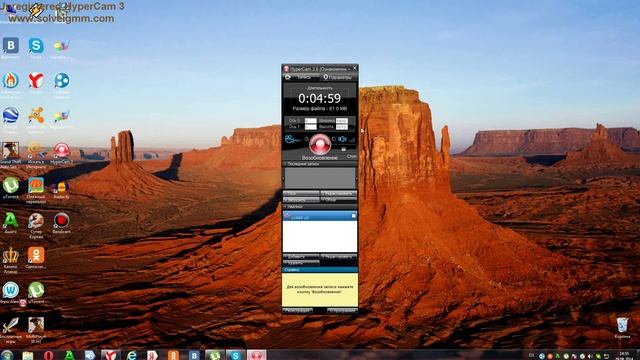Click the Ширина width field
Screen dimensions: 640x360
pos(342,121)
